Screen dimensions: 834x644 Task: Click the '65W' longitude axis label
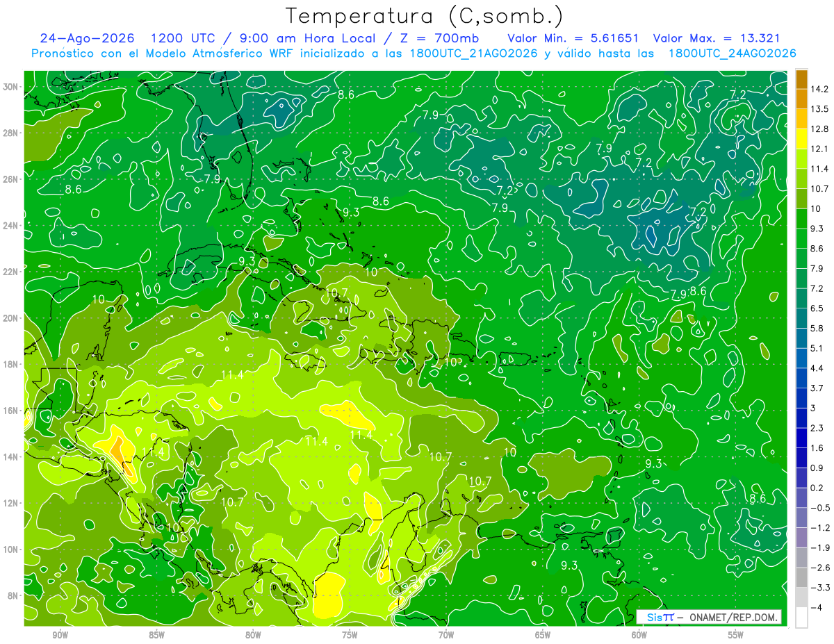pyautogui.click(x=543, y=635)
